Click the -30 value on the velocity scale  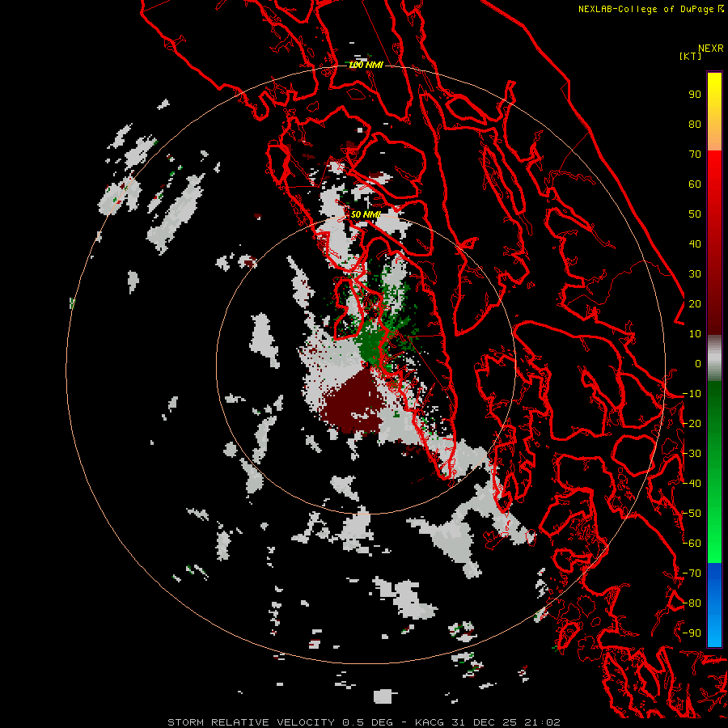[692, 454]
